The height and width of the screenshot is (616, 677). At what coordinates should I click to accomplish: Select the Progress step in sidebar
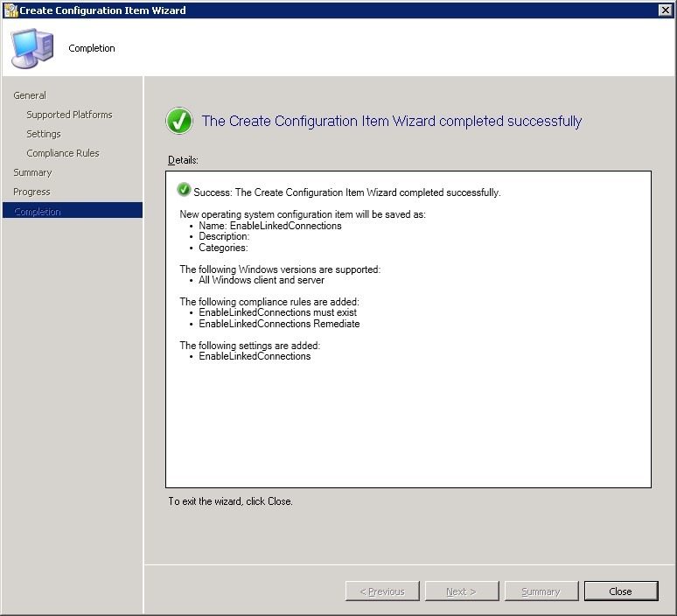pyautogui.click(x=31, y=192)
